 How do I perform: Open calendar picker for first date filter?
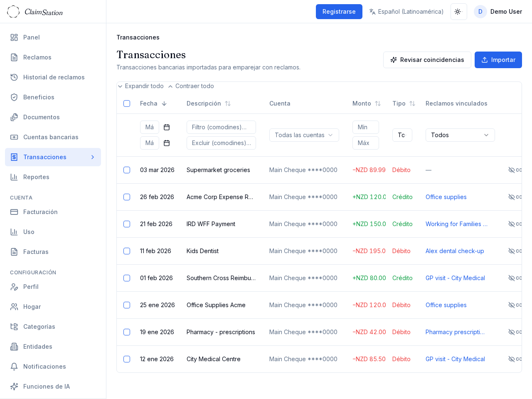[167, 127]
